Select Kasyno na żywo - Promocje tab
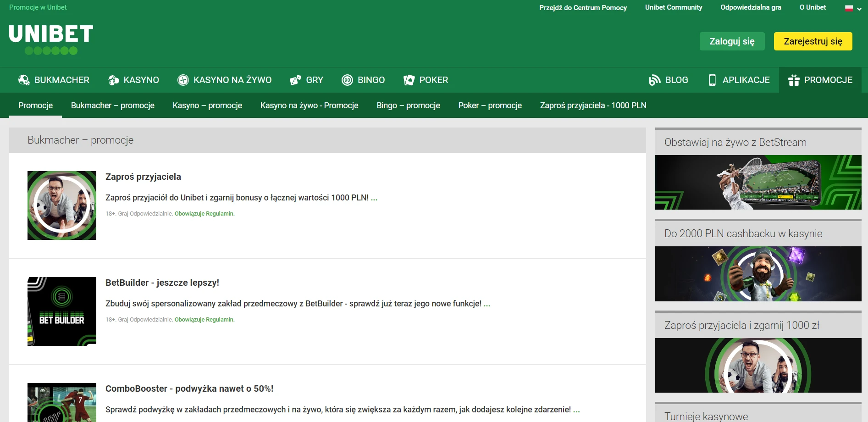Screen dimensions: 868x422 click(309, 105)
